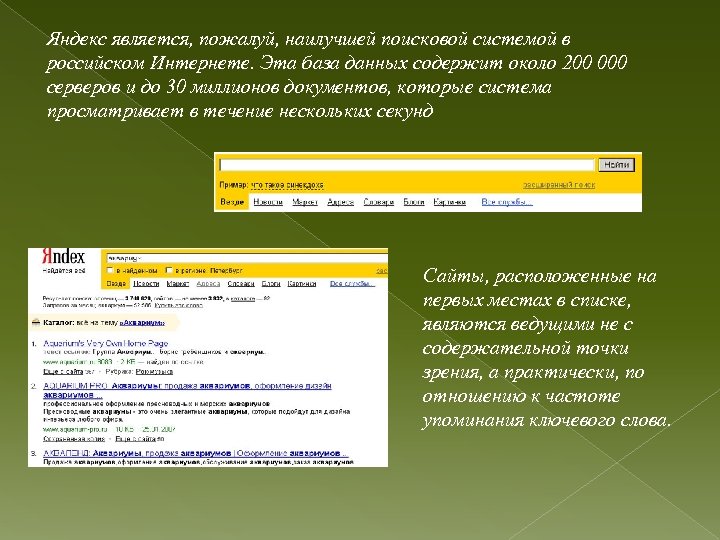Viewport: 720px width, 540px height.
Task: Click the Каталог icon beside catalog banner
Action: pos(36,322)
